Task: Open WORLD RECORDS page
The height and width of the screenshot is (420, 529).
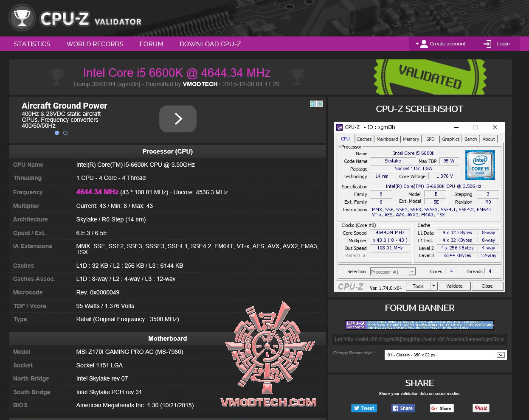Action: (95, 44)
